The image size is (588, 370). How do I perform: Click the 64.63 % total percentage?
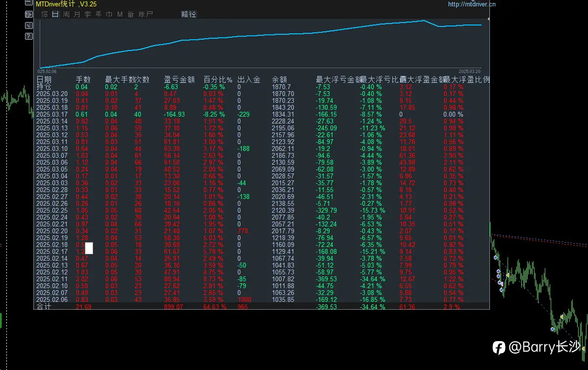(x=215, y=307)
